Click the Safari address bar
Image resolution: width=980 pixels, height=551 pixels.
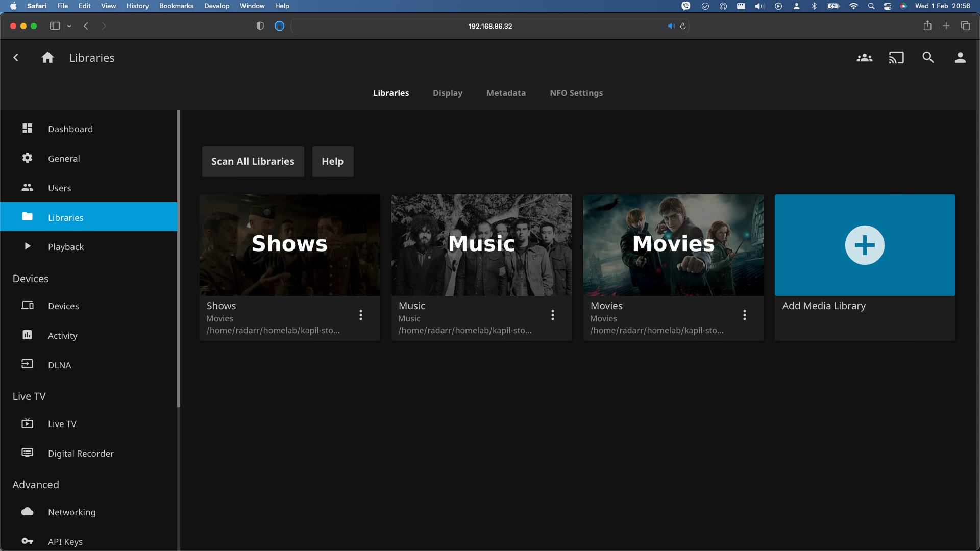click(x=490, y=26)
